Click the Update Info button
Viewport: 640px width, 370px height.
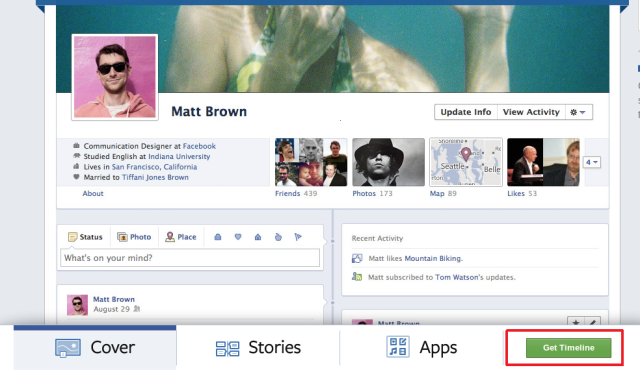click(x=466, y=112)
